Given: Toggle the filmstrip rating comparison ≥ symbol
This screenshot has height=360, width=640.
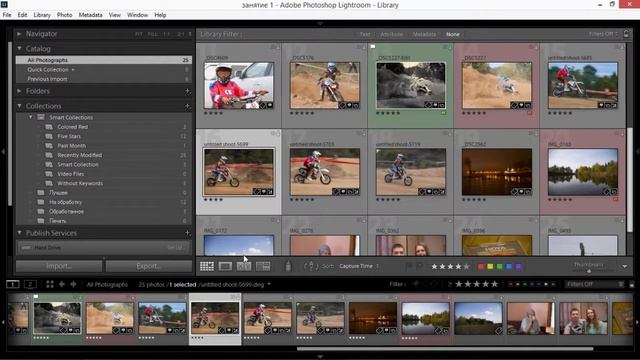Looking at the screenshot, I should click(450, 284).
